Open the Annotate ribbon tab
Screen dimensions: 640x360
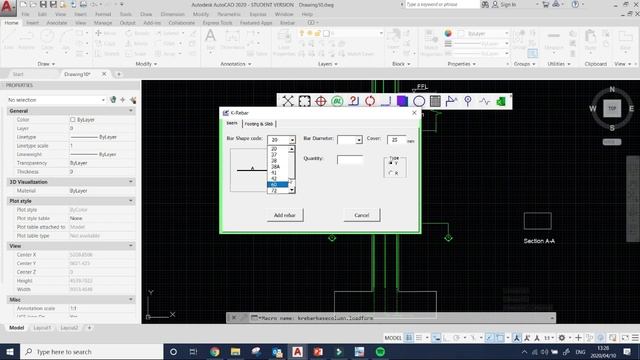(57, 23)
